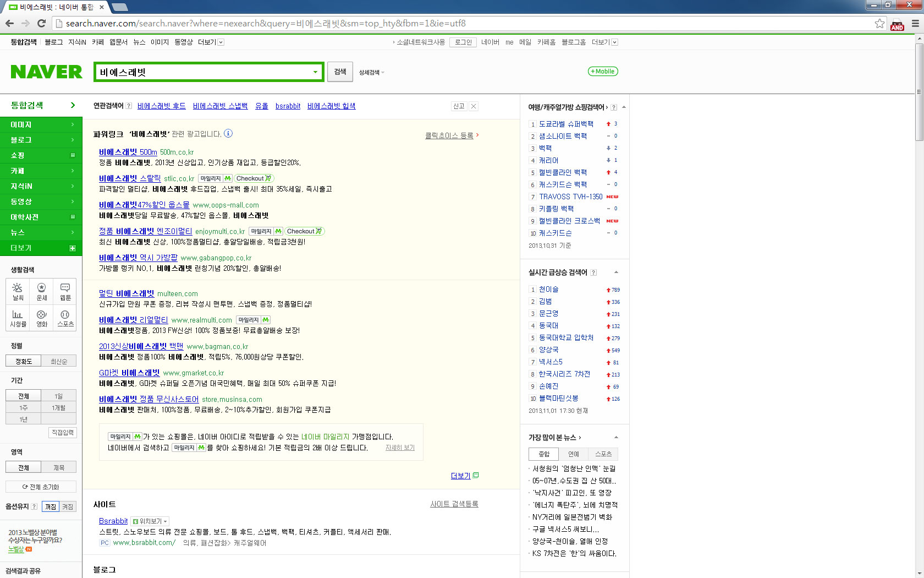
Task: Click the +Mobile badge
Action: pos(603,71)
